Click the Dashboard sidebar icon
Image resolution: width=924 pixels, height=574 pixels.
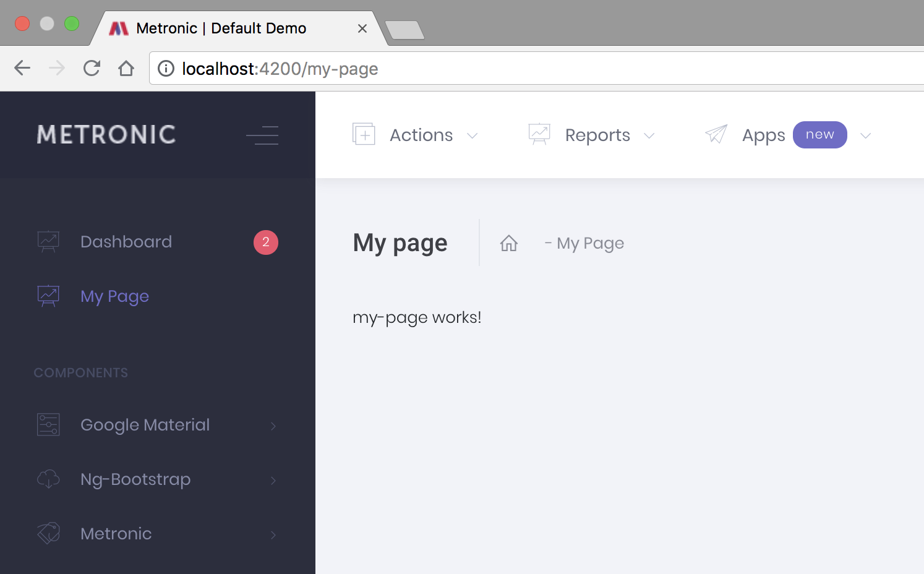[48, 241]
